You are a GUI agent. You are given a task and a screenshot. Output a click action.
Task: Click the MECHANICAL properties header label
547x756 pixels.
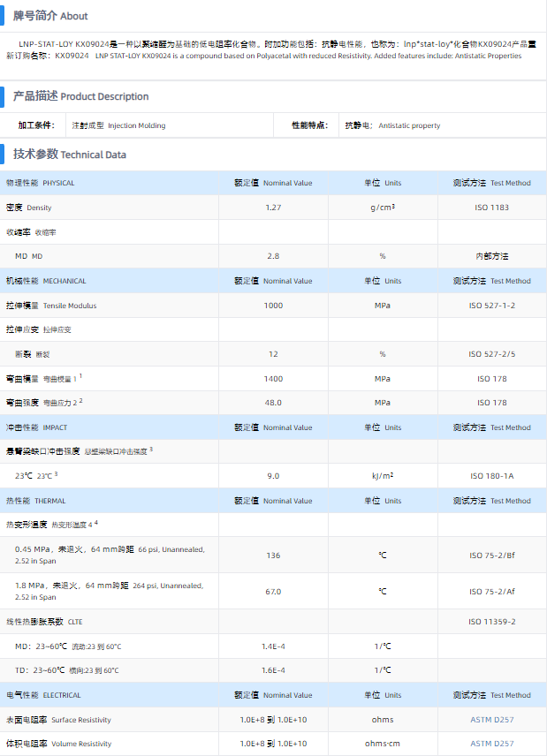pos(46,281)
